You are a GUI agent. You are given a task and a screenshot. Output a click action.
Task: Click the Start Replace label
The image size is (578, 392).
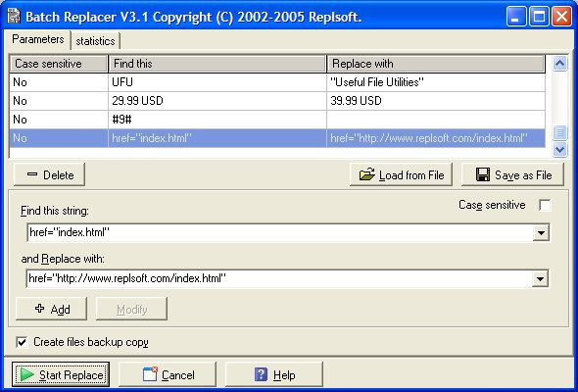[72, 375]
